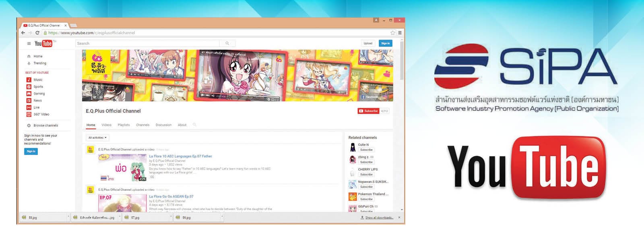Open the Sports category icon in sidebar
644x242 pixels.
pyautogui.click(x=29, y=87)
